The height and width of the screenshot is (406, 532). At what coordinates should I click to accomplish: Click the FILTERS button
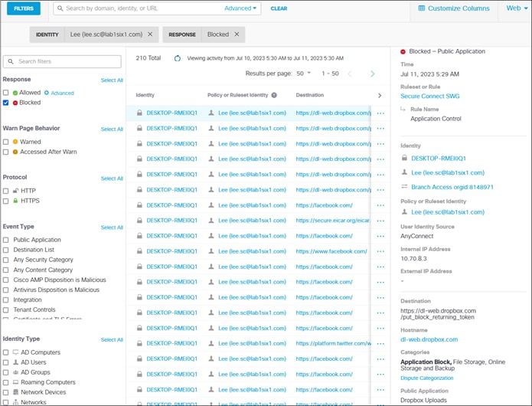pos(24,8)
